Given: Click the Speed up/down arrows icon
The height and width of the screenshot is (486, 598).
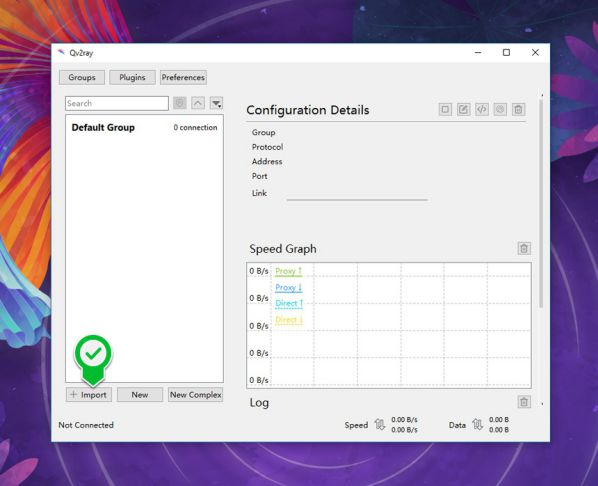Looking at the screenshot, I should 380,425.
